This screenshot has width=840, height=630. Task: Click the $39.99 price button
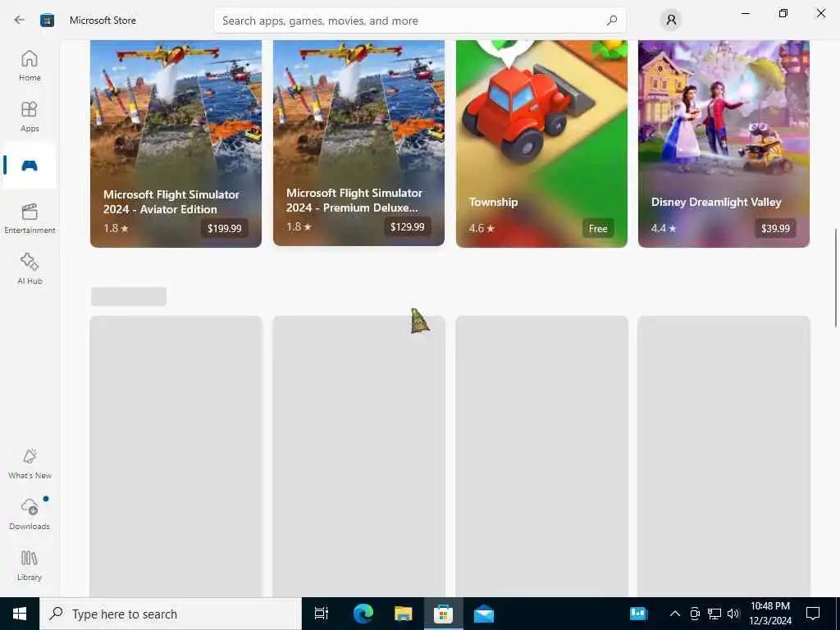click(775, 228)
